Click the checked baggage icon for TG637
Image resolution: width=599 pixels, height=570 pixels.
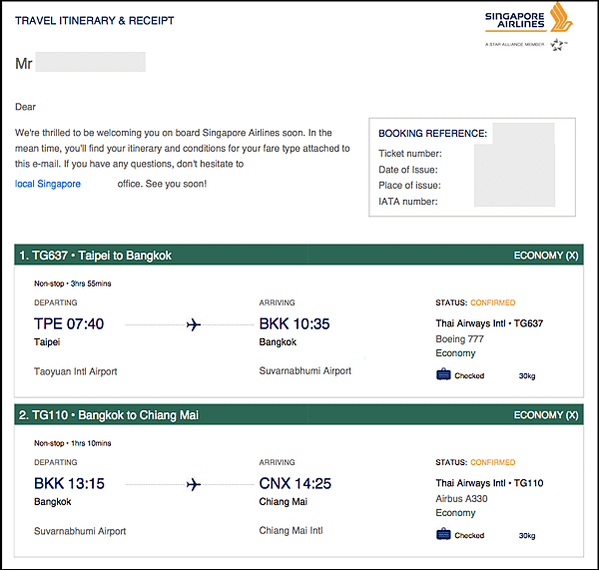(x=444, y=374)
